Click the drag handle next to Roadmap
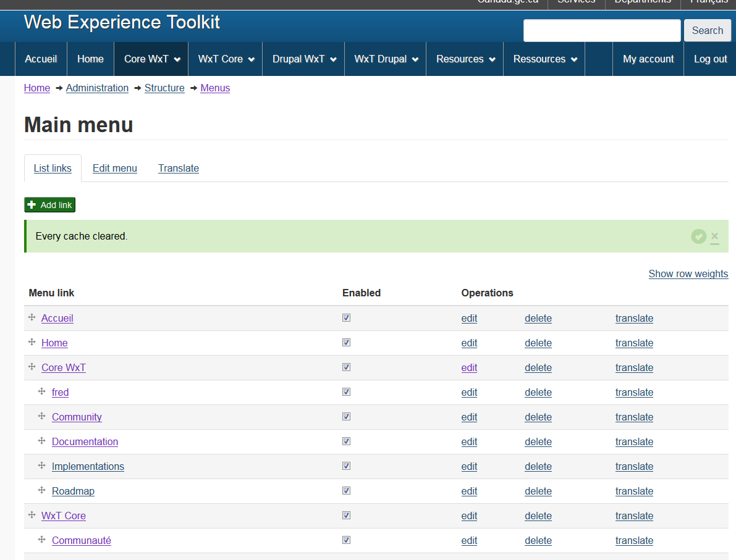Image resolution: width=736 pixels, height=560 pixels. (x=42, y=490)
